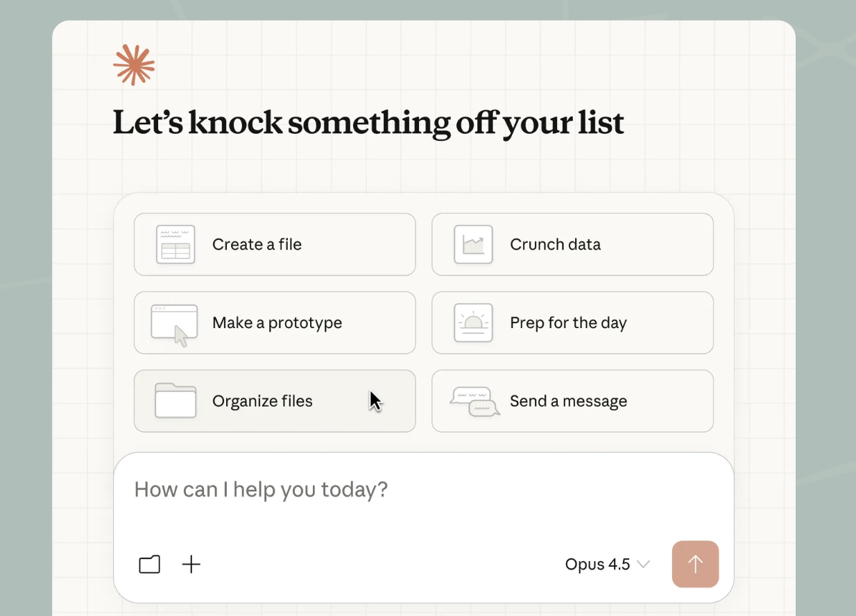Select the "Crunch data" suggestion
The width and height of the screenshot is (856, 616).
point(555,244)
